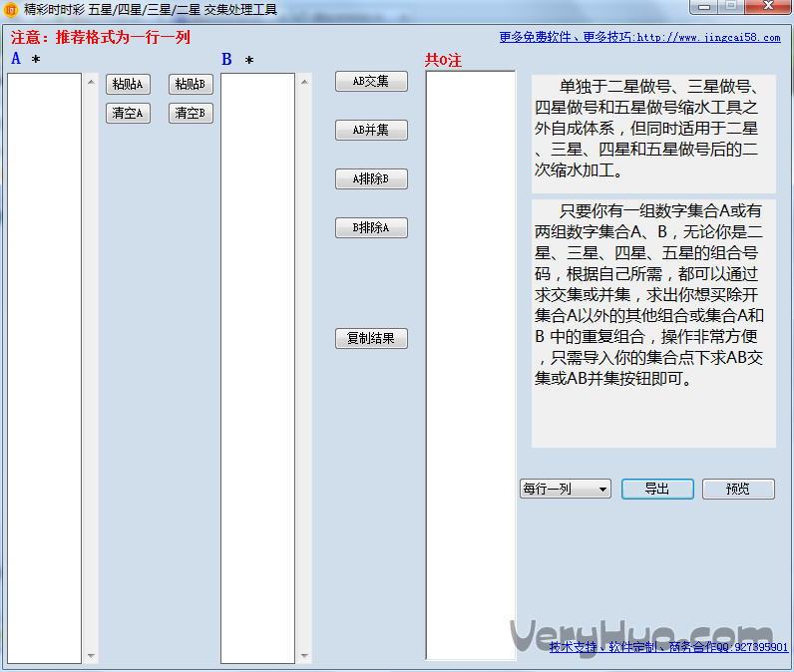Screen dimensions: 794x672
Task: Open the jingcai58.com free software link
Action: tap(639, 37)
